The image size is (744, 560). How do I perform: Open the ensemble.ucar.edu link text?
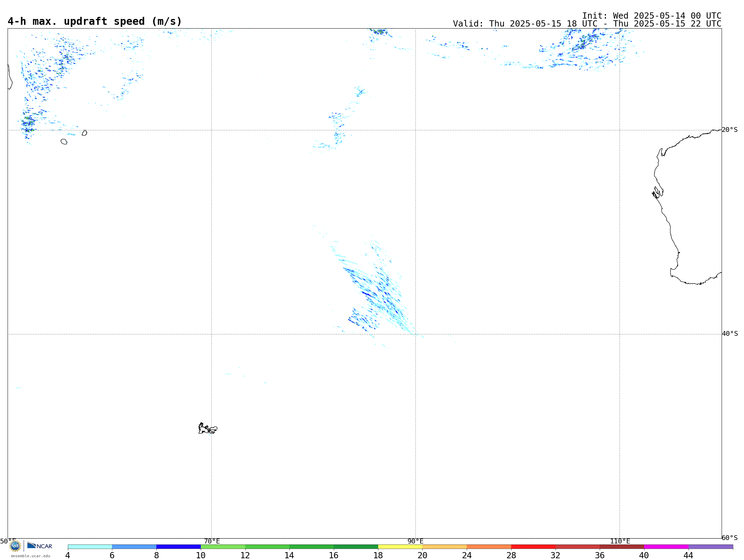click(31, 556)
